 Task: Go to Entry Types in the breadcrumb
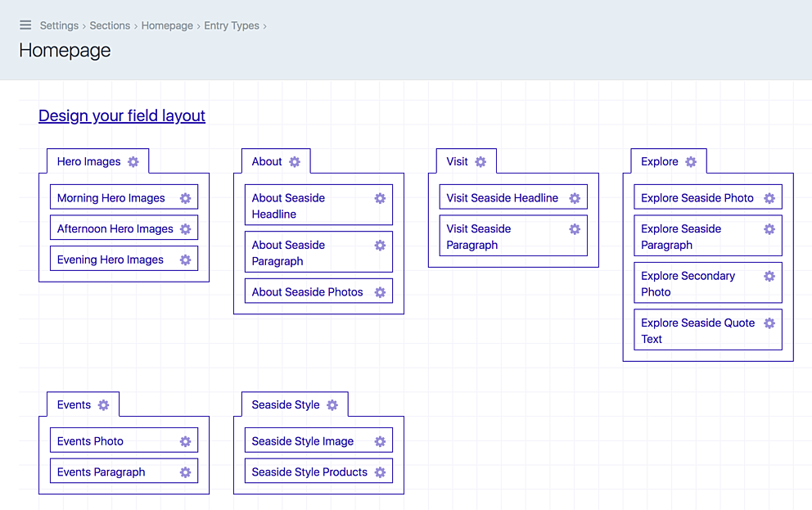pos(232,25)
